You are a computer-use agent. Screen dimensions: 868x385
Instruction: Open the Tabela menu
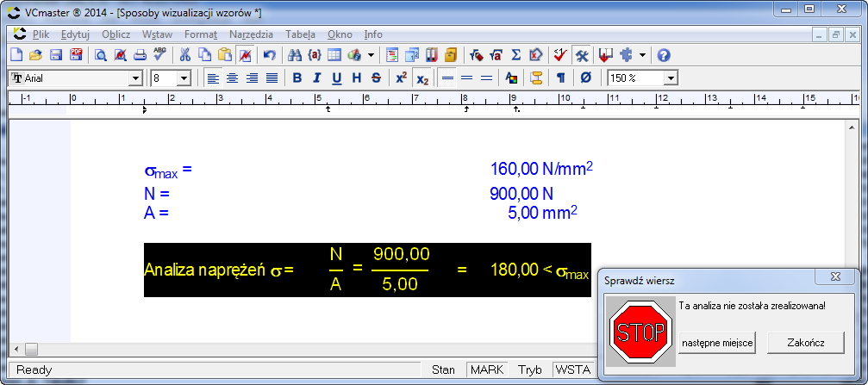coord(300,34)
